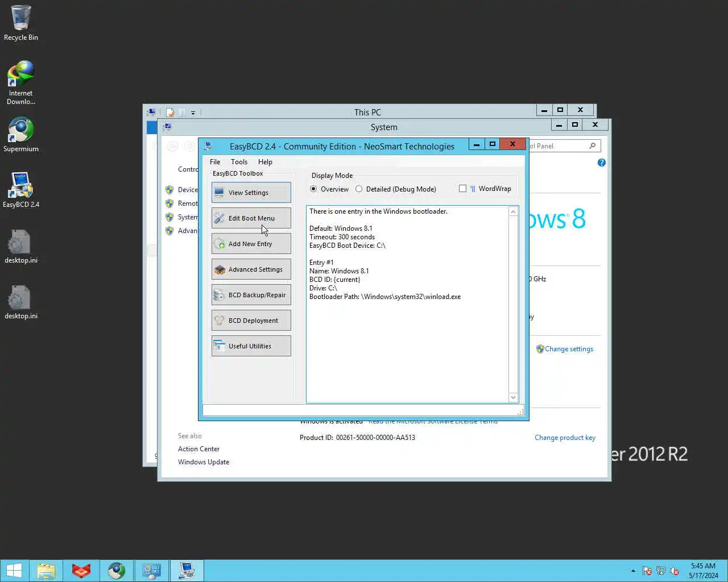Click the red taskbar application icon

pos(81,571)
